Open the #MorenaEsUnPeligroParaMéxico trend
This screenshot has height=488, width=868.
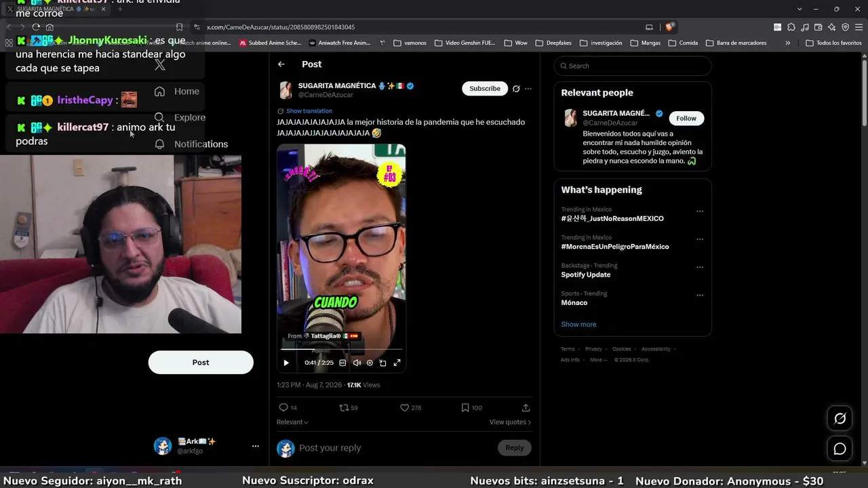click(615, 247)
